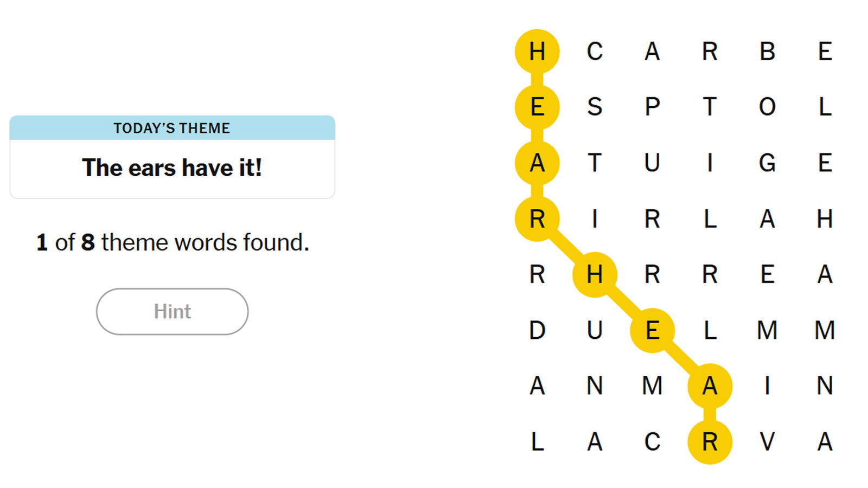Tap the letter V tile

point(767,441)
